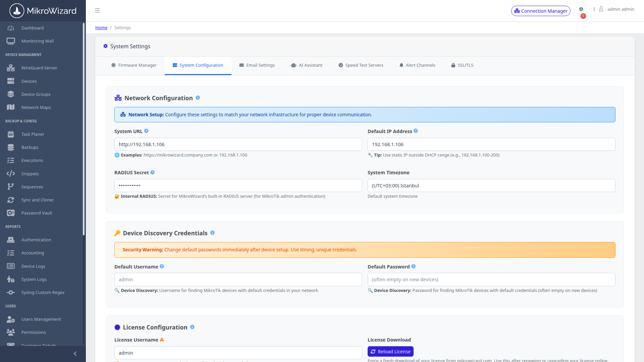644x362 pixels.
Task: Click the Default Username help icon
Action: pos(162,266)
